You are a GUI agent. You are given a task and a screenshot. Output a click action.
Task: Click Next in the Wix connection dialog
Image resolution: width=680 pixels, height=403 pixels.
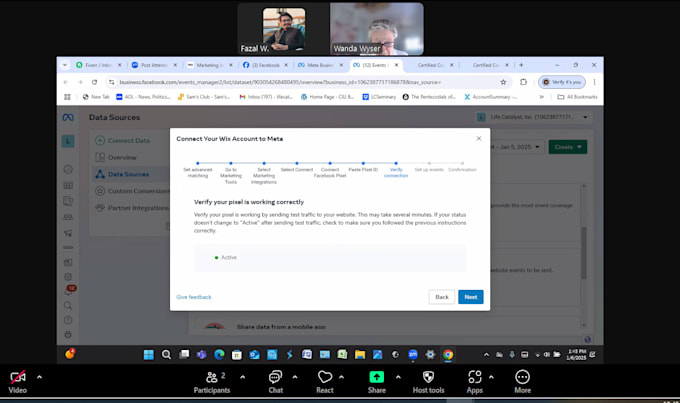(471, 297)
